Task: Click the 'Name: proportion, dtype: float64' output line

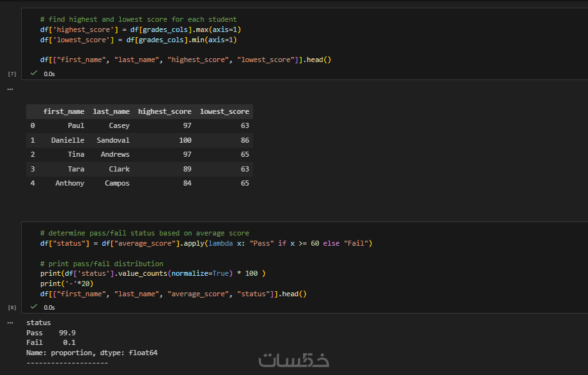Action: 91,353
